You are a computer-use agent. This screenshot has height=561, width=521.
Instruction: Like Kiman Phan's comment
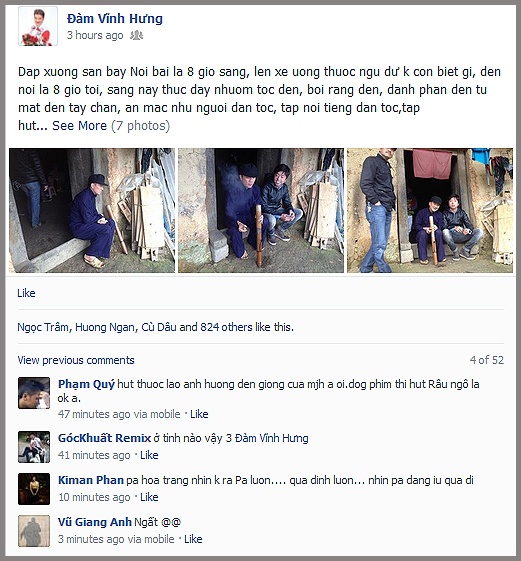(149, 497)
